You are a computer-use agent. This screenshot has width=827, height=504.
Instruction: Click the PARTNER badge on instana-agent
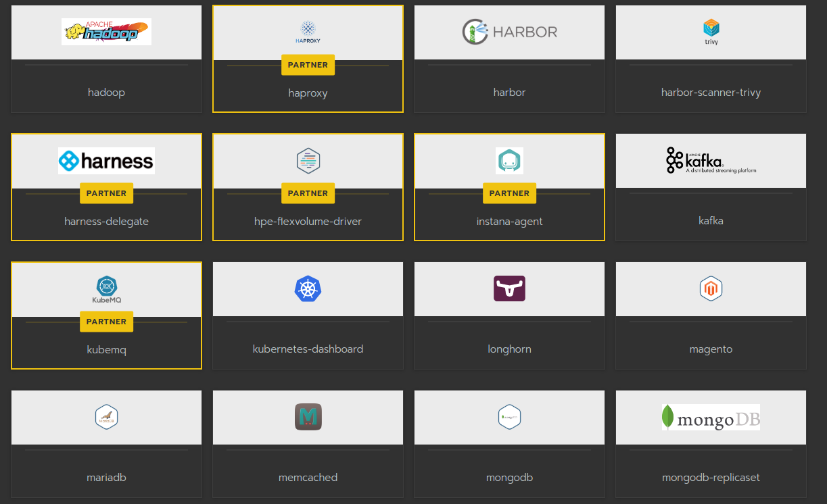(x=509, y=193)
